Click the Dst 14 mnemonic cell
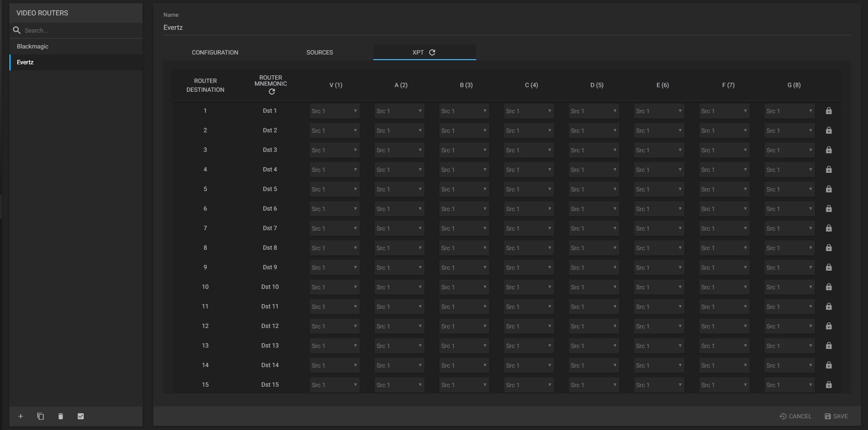The image size is (868, 430). pyautogui.click(x=270, y=365)
